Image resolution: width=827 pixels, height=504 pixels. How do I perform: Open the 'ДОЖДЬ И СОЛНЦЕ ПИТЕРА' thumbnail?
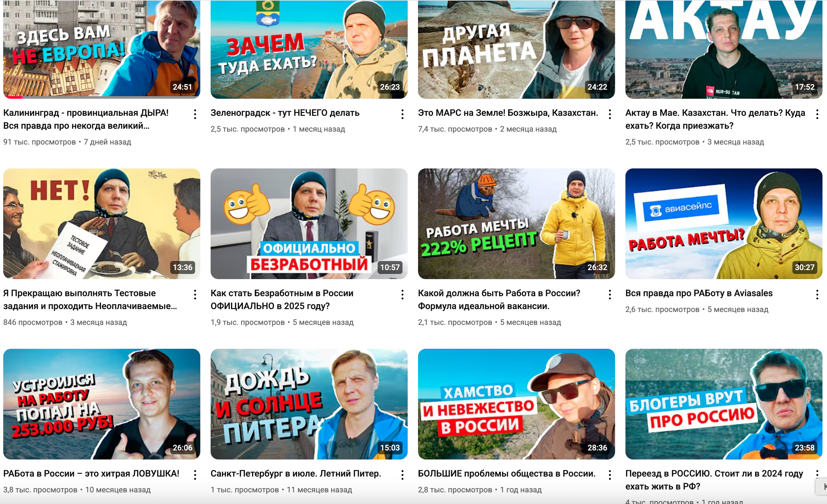(309, 404)
